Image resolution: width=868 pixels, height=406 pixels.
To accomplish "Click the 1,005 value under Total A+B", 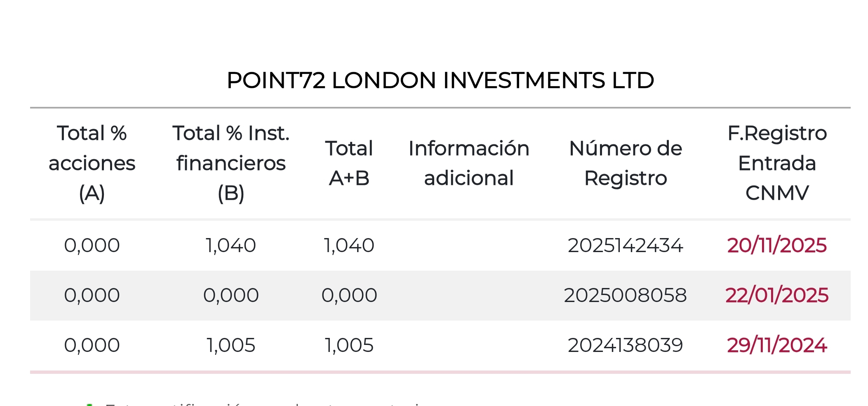I will click(349, 345).
